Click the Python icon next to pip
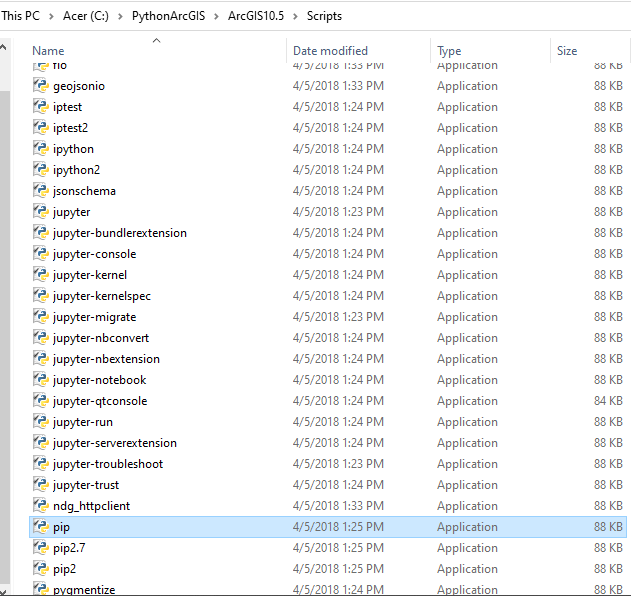631x596 pixels. [x=41, y=527]
